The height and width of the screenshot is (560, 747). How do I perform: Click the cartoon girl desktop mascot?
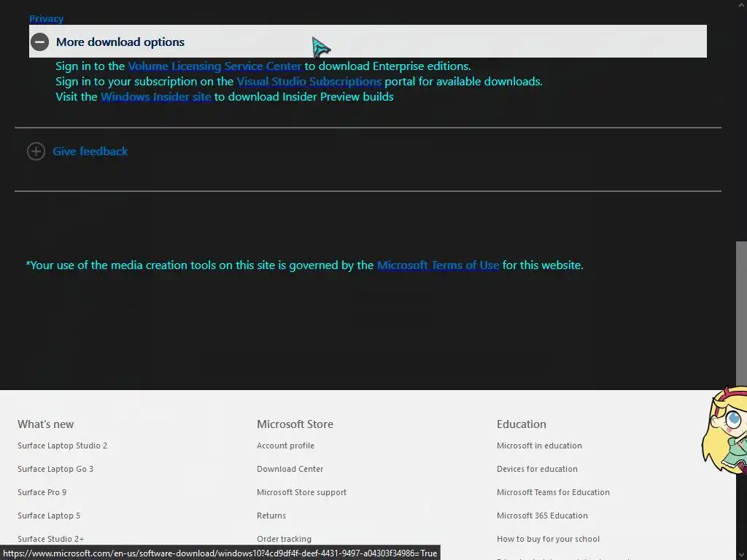tap(725, 431)
